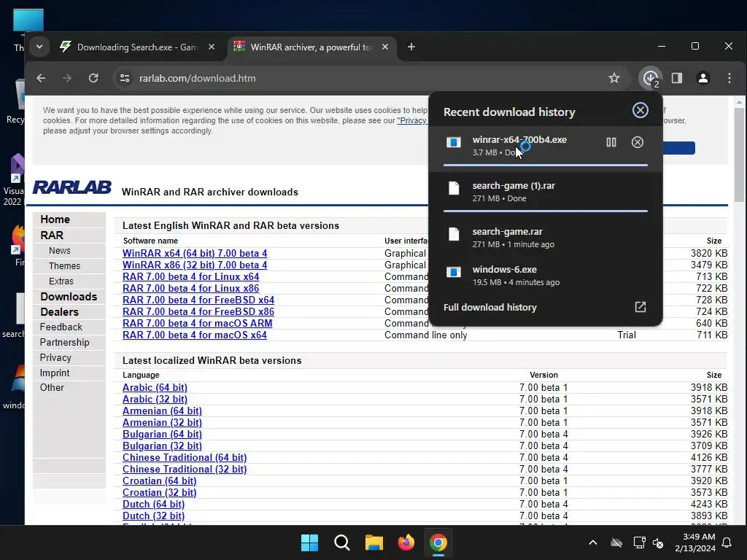Download WinRAR x64 (64 bit) 7.00 beta 4
747x560 pixels.
(x=194, y=253)
